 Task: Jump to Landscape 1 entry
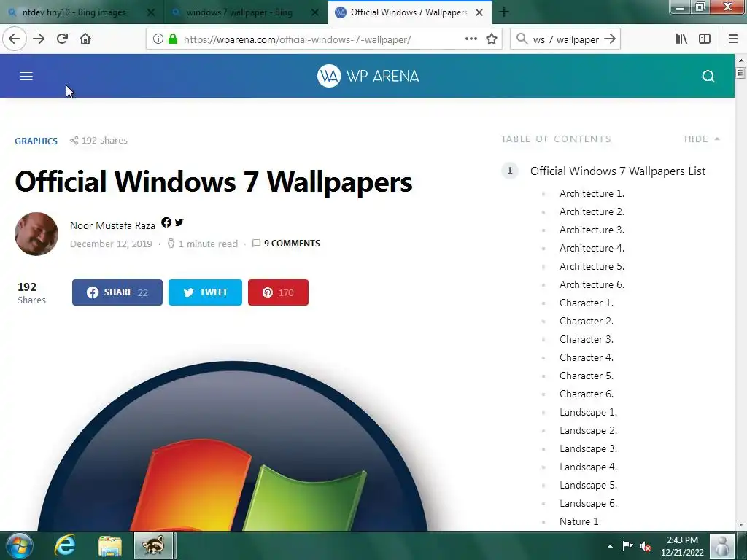[x=588, y=413]
